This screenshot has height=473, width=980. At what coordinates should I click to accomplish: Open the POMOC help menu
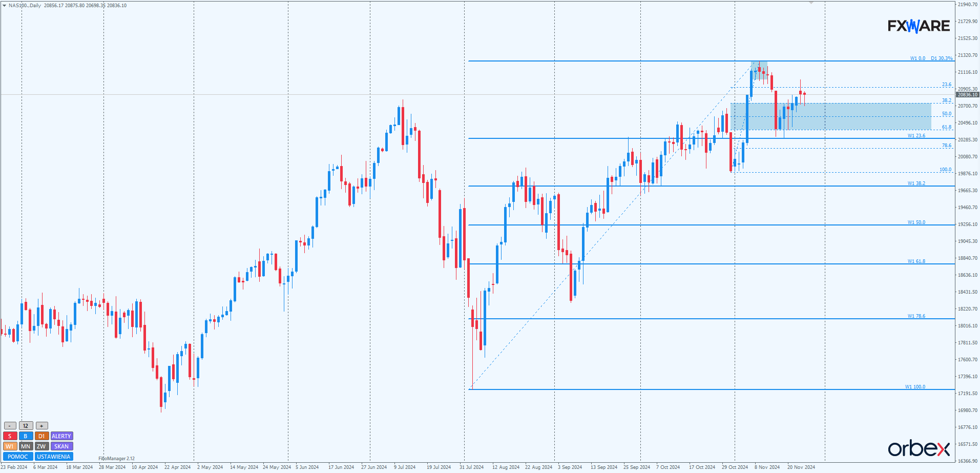(x=18, y=457)
